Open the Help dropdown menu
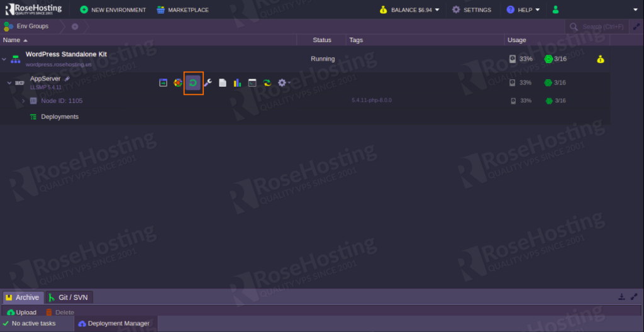Screen dimensions: 644x332 (x=523, y=10)
